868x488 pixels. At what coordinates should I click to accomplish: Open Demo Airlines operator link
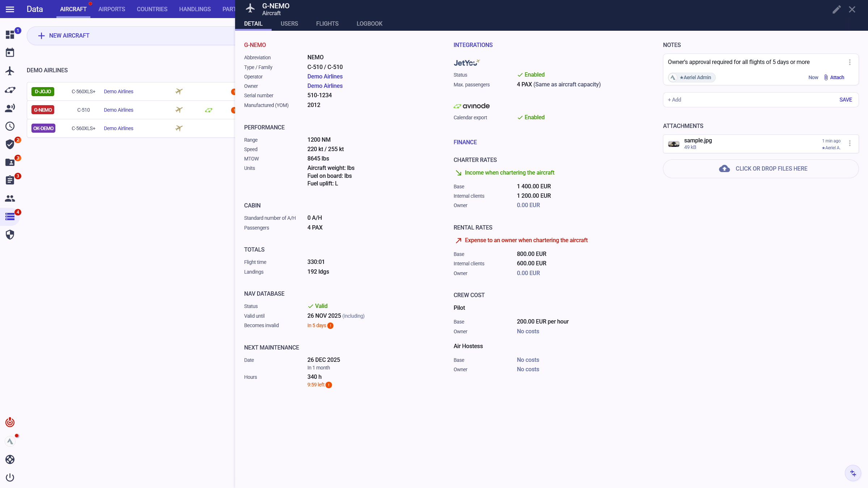coord(325,77)
